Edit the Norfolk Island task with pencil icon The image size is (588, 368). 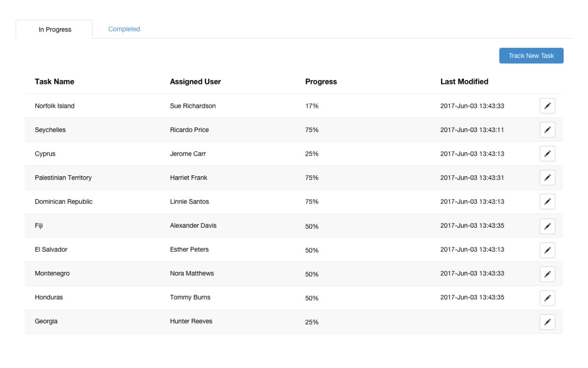(x=547, y=106)
